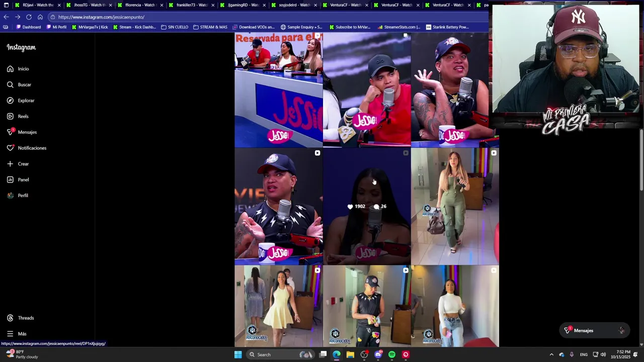This screenshot has width=644, height=362.
Task: Open Starlink Battery Pow... bookmark
Action: [447, 27]
